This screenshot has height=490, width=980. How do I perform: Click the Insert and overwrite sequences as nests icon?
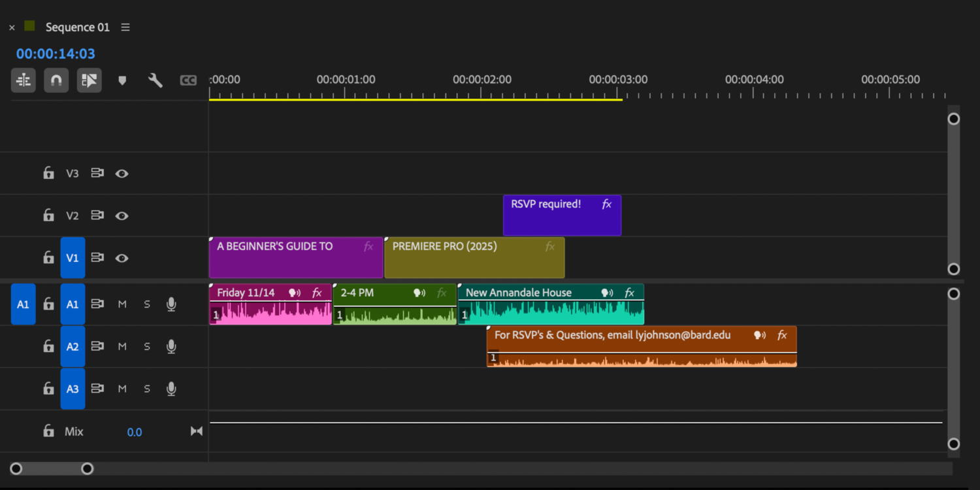24,80
